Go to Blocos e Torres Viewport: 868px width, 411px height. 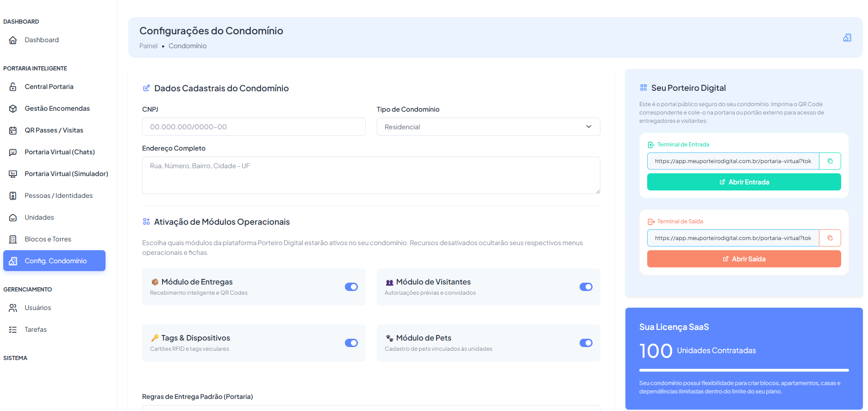[54, 239]
